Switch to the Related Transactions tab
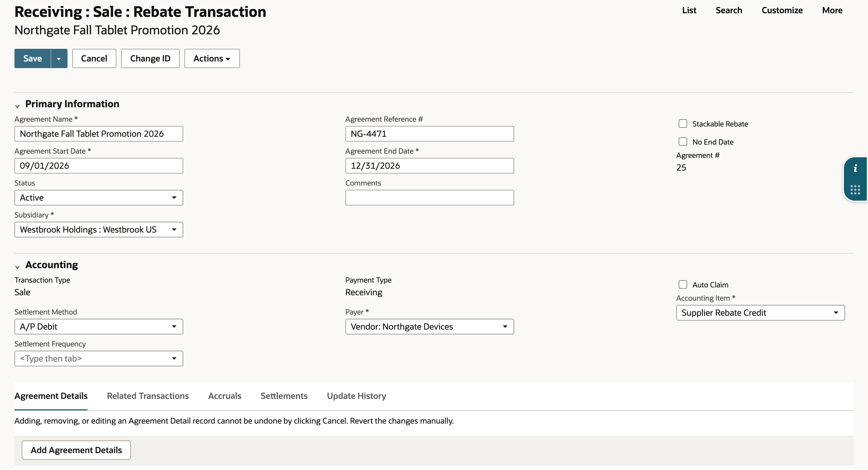The image size is (868, 470). (x=148, y=396)
